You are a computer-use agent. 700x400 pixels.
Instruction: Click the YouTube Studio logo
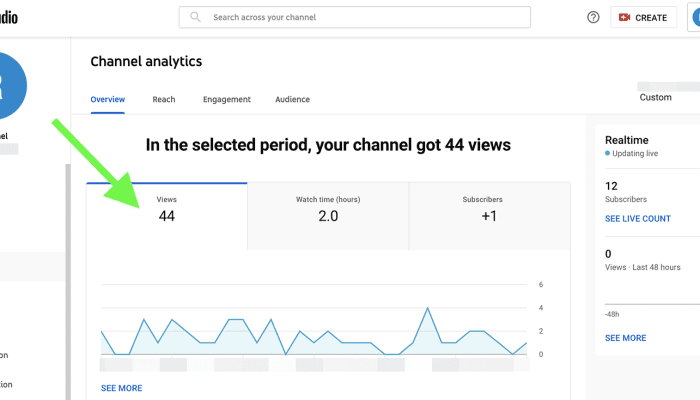(8, 17)
